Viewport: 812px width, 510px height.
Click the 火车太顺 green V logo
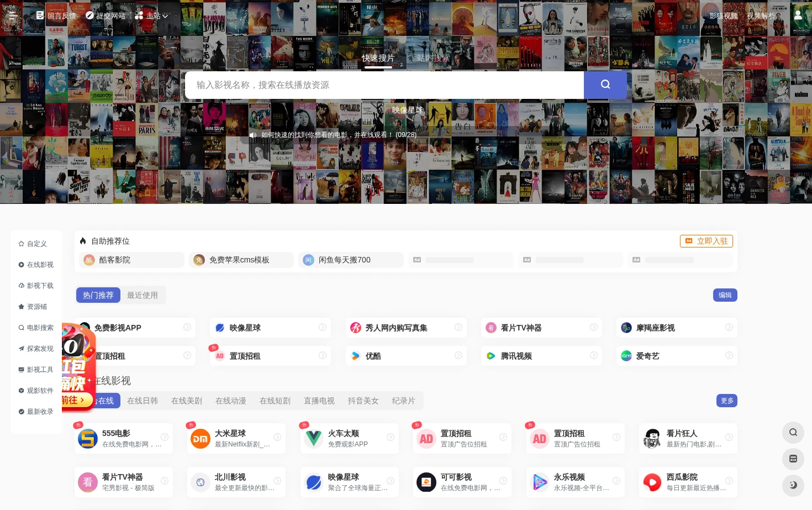click(x=314, y=439)
